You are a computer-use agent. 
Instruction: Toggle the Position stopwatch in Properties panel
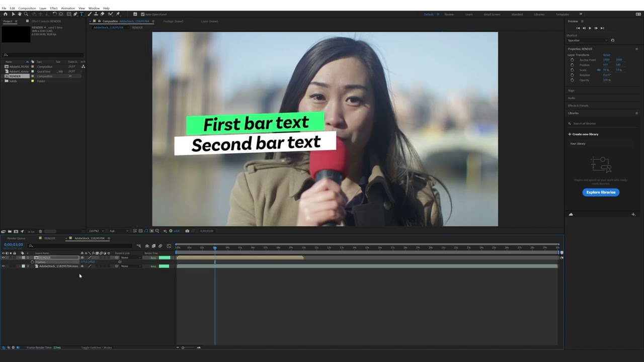click(572, 65)
